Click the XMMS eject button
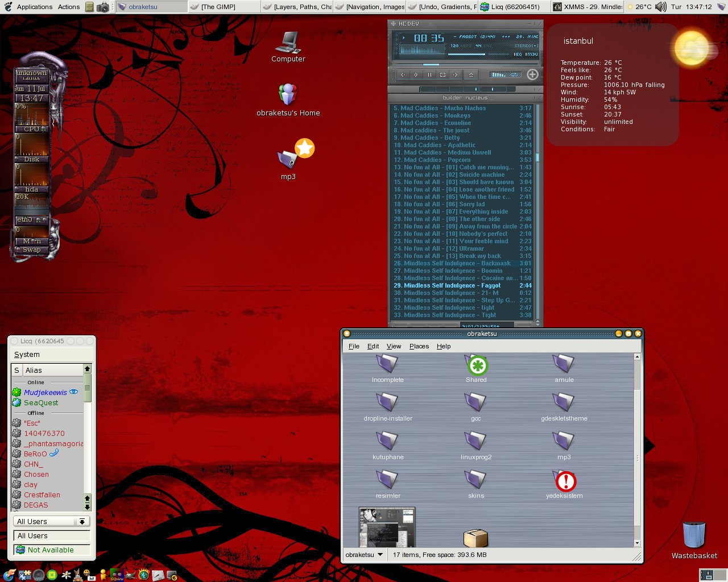This screenshot has width=728, height=582. pos(471,75)
